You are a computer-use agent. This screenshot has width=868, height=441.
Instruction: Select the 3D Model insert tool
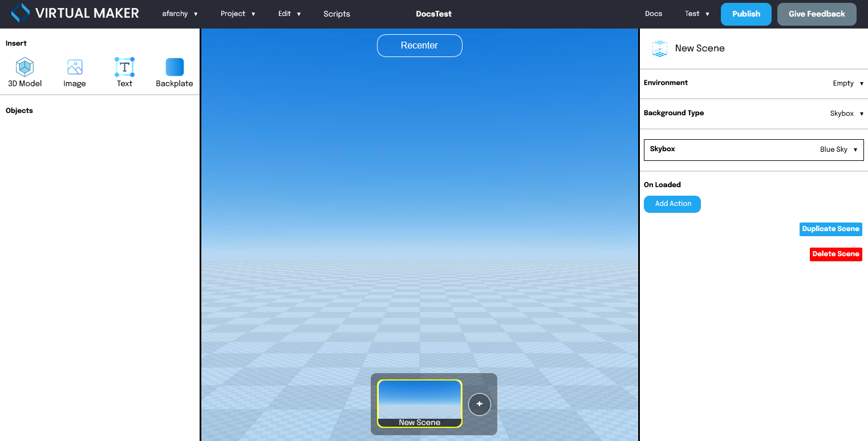(25, 71)
